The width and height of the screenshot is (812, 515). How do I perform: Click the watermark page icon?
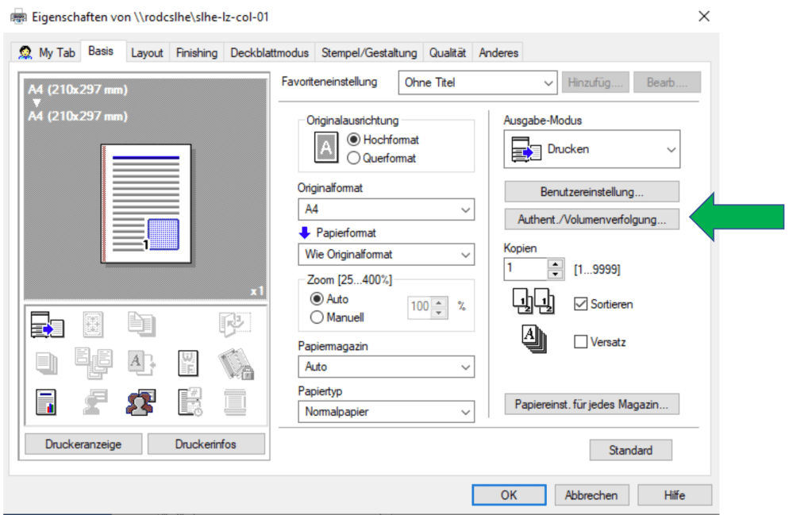pos(189,363)
